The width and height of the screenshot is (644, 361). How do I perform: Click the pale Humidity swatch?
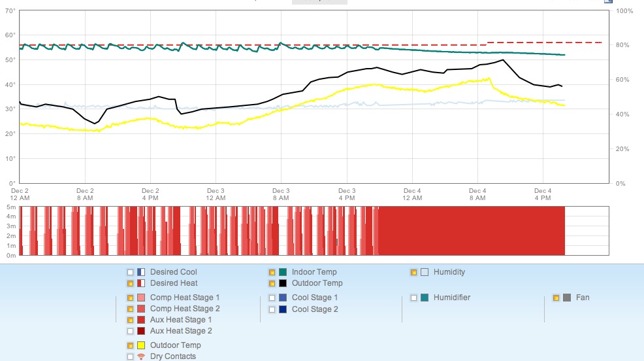tap(425, 272)
